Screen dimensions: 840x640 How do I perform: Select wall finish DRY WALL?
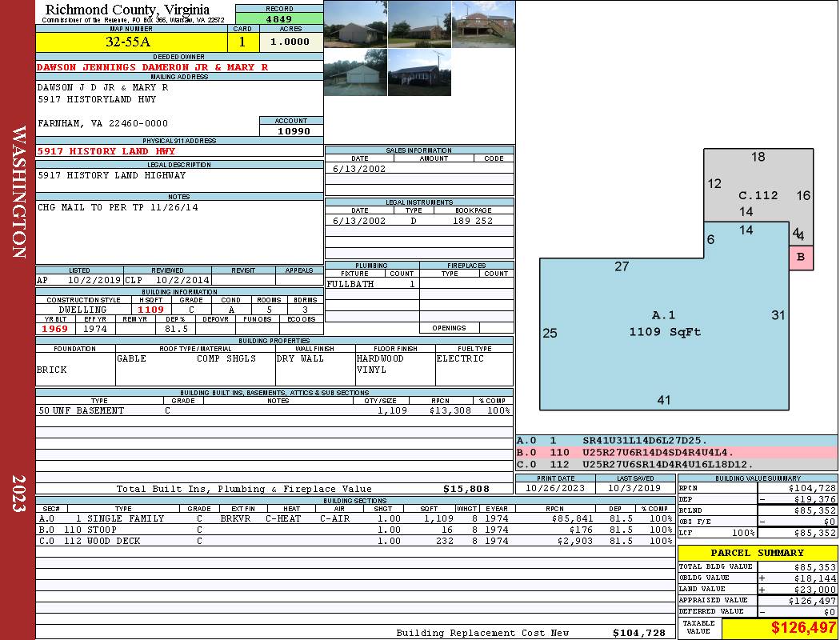(300, 358)
